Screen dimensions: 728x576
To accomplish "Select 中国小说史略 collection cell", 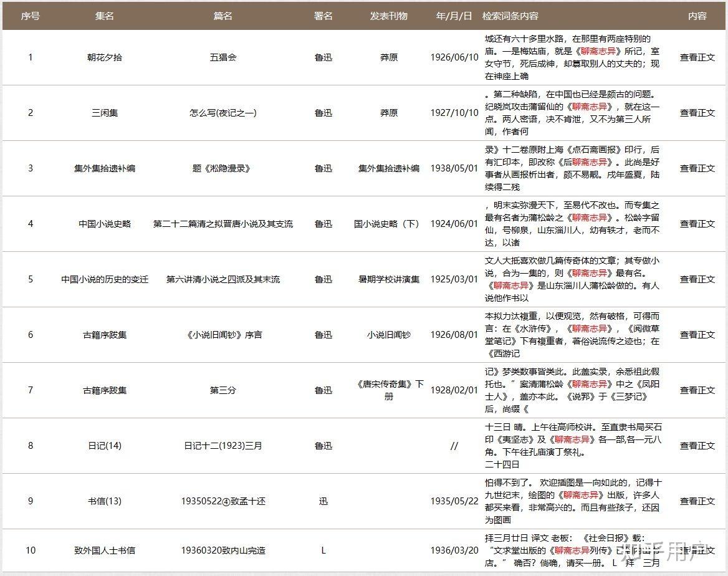I will tap(105, 224).
